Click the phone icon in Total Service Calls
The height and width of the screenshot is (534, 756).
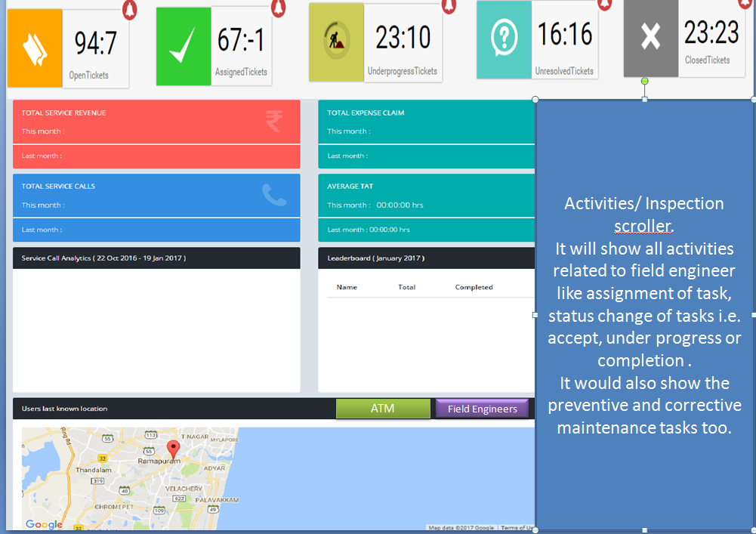273,195
